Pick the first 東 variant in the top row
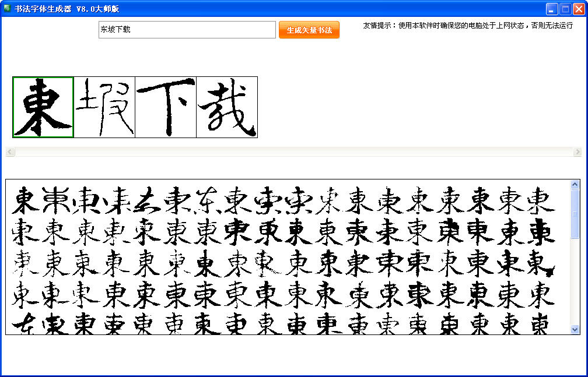 click(x=26, y=200)
